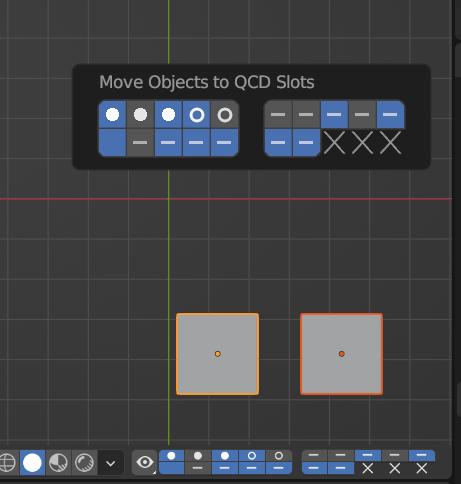Image resolution: width=461 pixels, height=484 pixels.
Task: Toggle header QCD slot 6
Action: pyautogui.click(x=314, y=455)
